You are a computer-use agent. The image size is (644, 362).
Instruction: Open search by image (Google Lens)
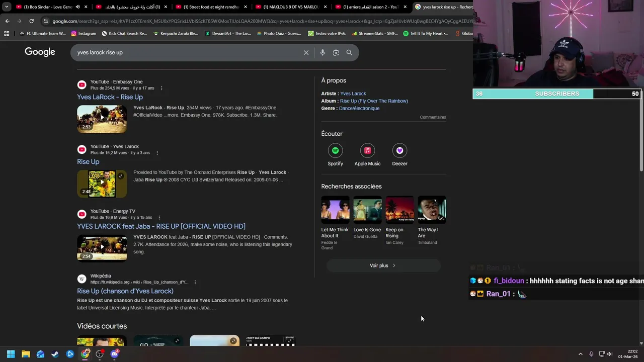click(336, 52)
